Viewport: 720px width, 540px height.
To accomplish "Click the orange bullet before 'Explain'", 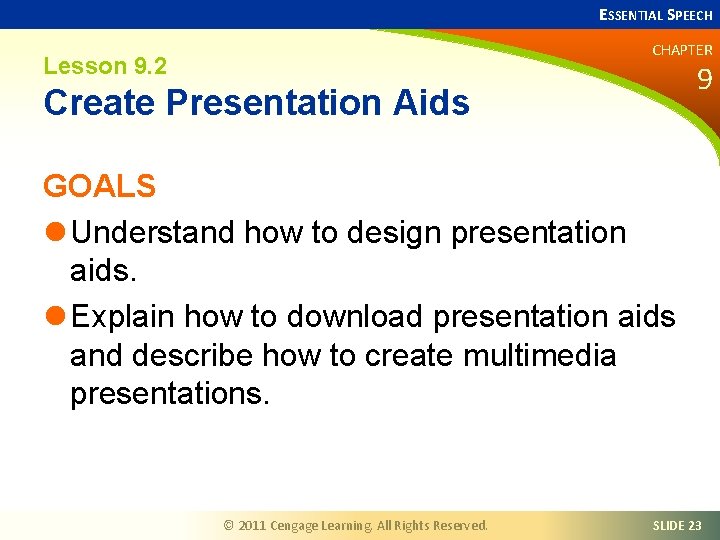I will point(56,315).
